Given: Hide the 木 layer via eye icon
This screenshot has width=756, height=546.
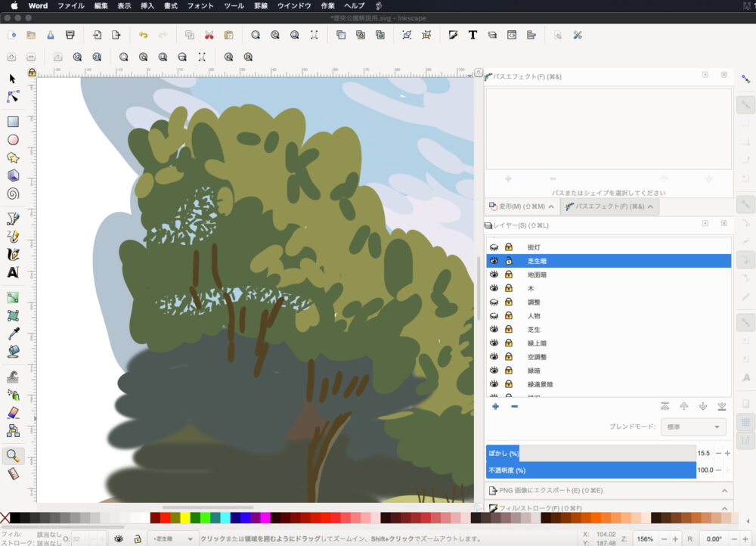Looking at the screenshot, I should click(x=494, y=288).
